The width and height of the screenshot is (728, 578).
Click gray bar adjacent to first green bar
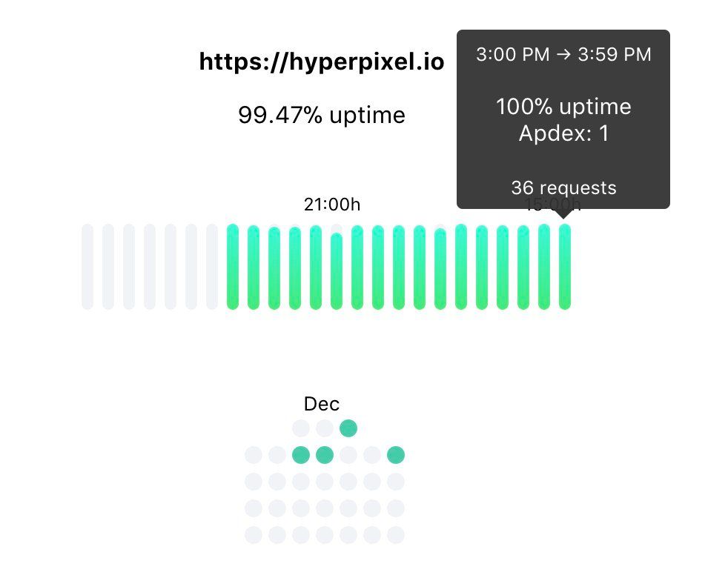212,267
